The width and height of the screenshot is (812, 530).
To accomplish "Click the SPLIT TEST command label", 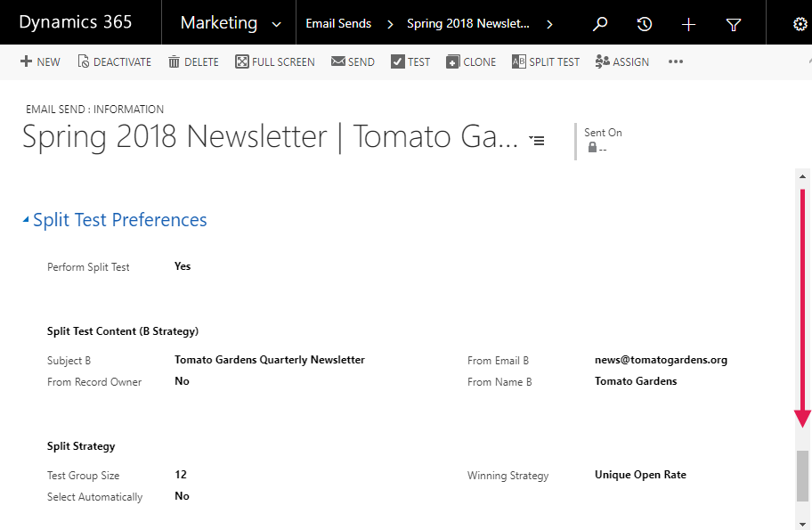I will coord(555,62).
